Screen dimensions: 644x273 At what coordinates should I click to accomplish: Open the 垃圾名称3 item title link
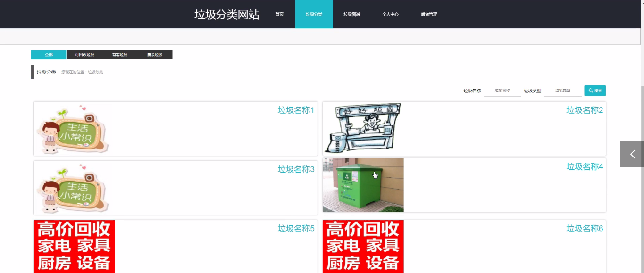click(x=296, y=169)
